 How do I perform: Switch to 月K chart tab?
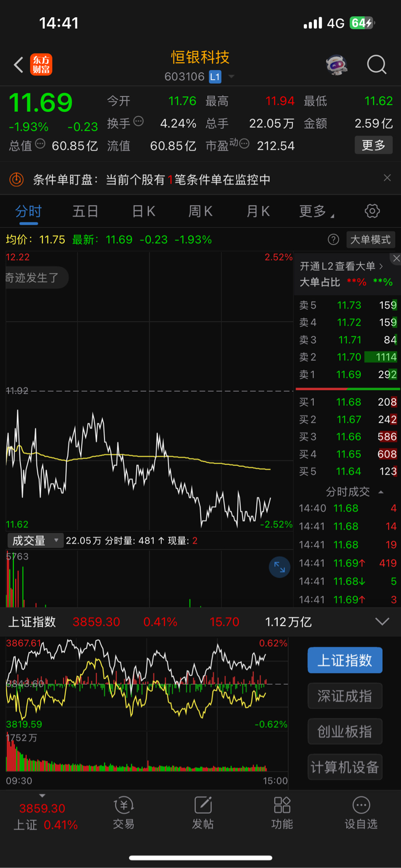pyautogui.click(x=258, y=212)
